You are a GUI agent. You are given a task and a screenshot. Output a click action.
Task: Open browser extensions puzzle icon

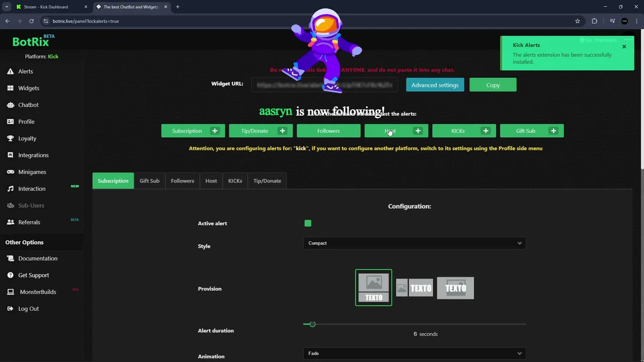tap(595, 21)
